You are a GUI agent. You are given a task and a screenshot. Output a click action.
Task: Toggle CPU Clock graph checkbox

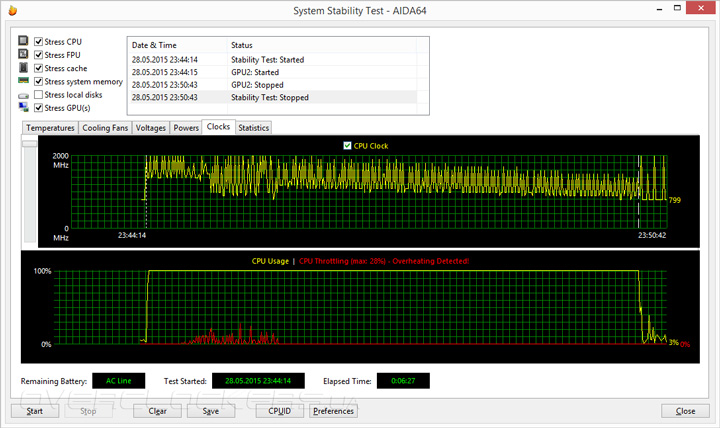tap(347, 146)
